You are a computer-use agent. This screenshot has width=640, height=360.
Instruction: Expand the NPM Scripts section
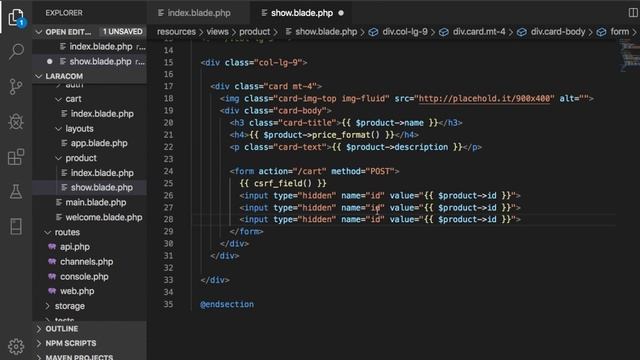[x=39, y=343]
